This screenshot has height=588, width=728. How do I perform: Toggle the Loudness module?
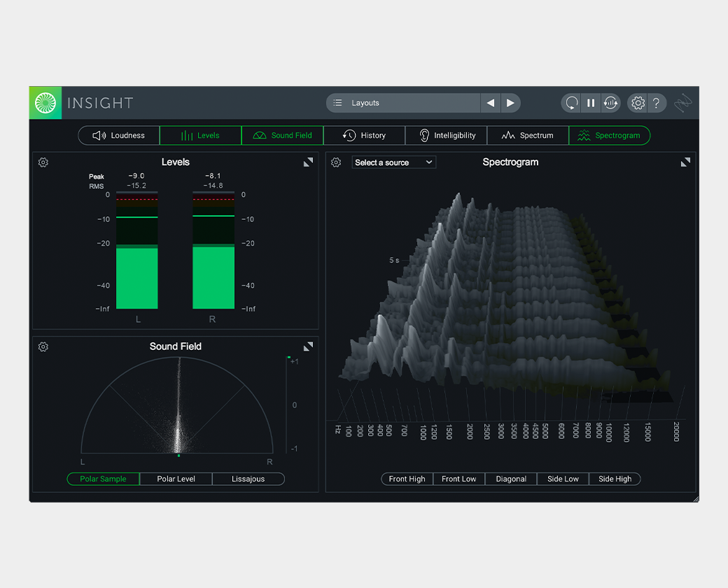coord(119,135)
